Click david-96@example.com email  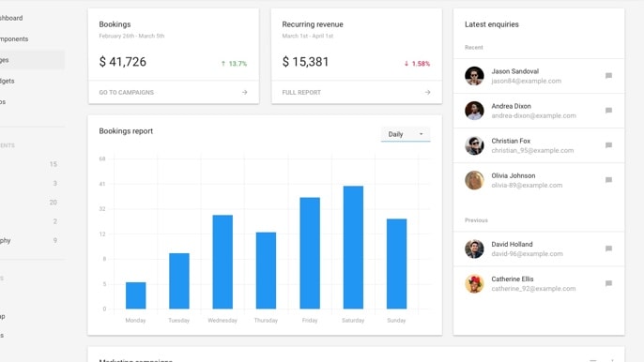click(x=527, y=254)
